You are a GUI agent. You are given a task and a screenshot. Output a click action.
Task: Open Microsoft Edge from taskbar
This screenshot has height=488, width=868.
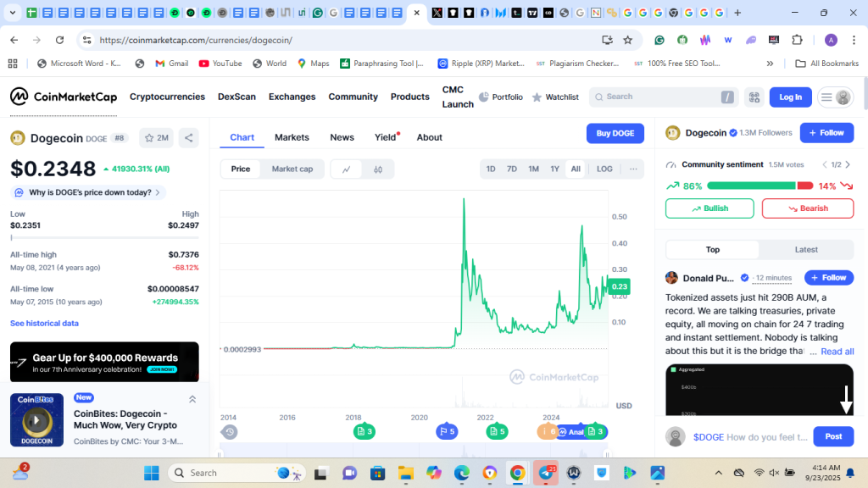tap(462, 473)
